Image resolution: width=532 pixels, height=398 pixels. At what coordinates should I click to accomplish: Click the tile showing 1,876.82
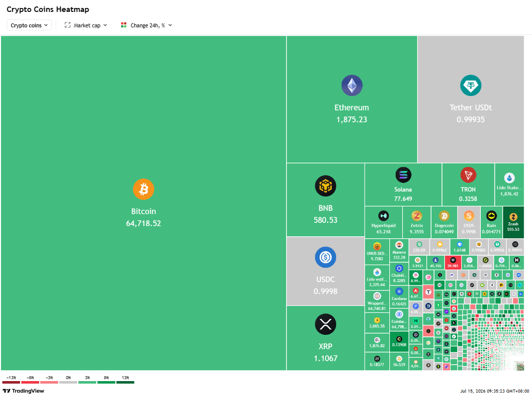(x=377, y=342)
